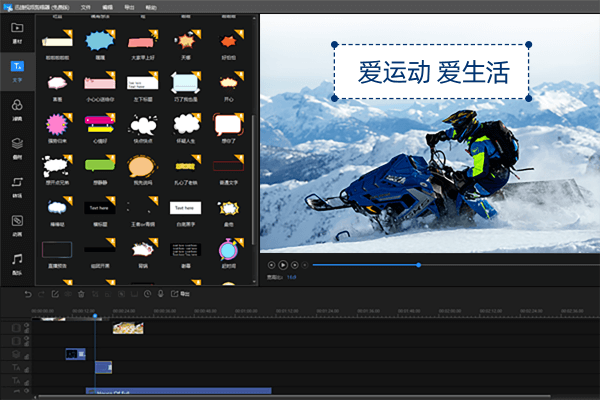Click the 导出 export button in the timeline toolbar
Screen dimensions: 600x400
tap(181, 294)
